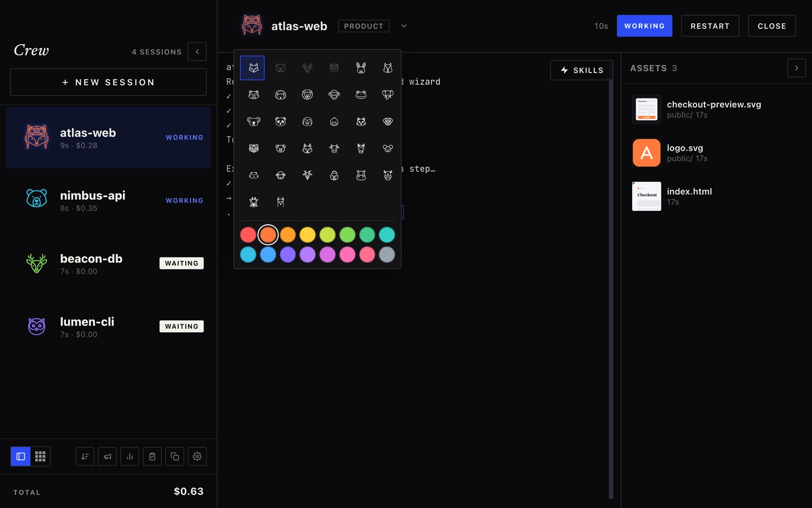Restart the atlas-web session
The image size is (812, 508).
click(710, 26)
